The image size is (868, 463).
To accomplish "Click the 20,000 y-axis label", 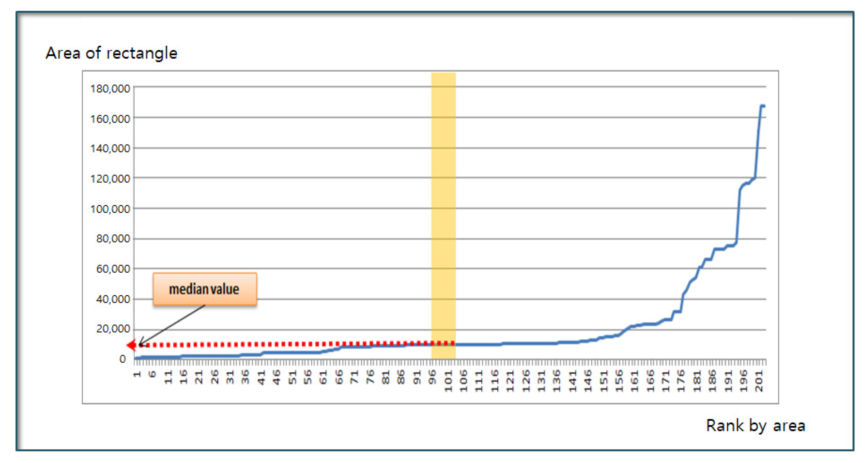I will click(113, 329).
